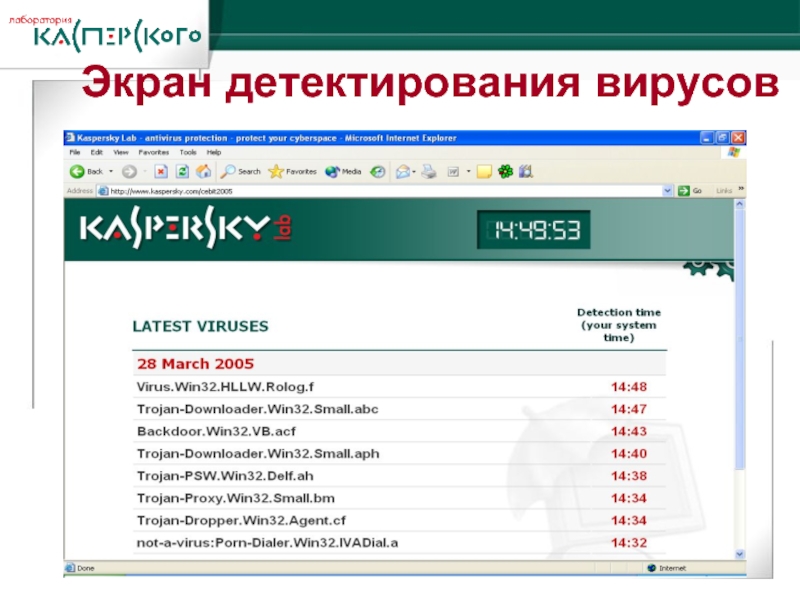Expand the Edit button dropdown arrow

pos(468,171)
